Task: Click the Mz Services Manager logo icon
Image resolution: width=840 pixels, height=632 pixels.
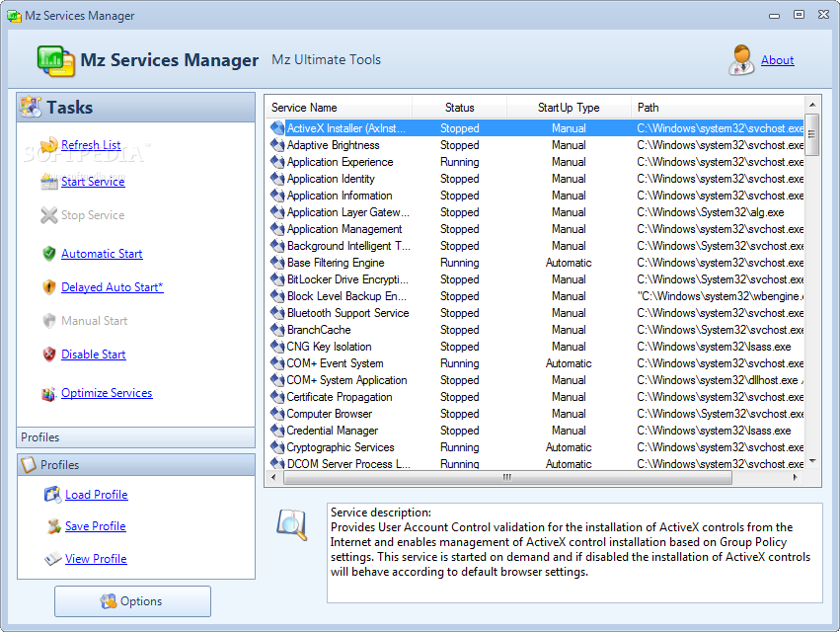Action: click(x=55, y=60)
